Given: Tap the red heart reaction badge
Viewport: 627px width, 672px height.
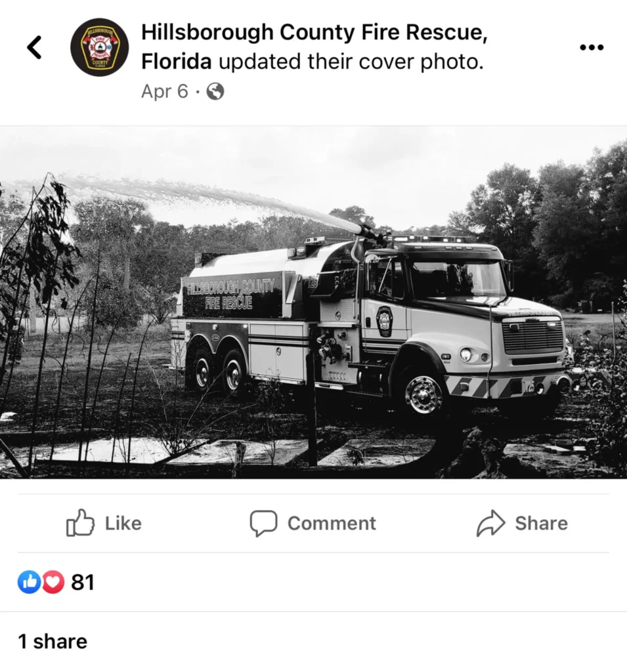Looking at the screenshot, I should 53,582.
